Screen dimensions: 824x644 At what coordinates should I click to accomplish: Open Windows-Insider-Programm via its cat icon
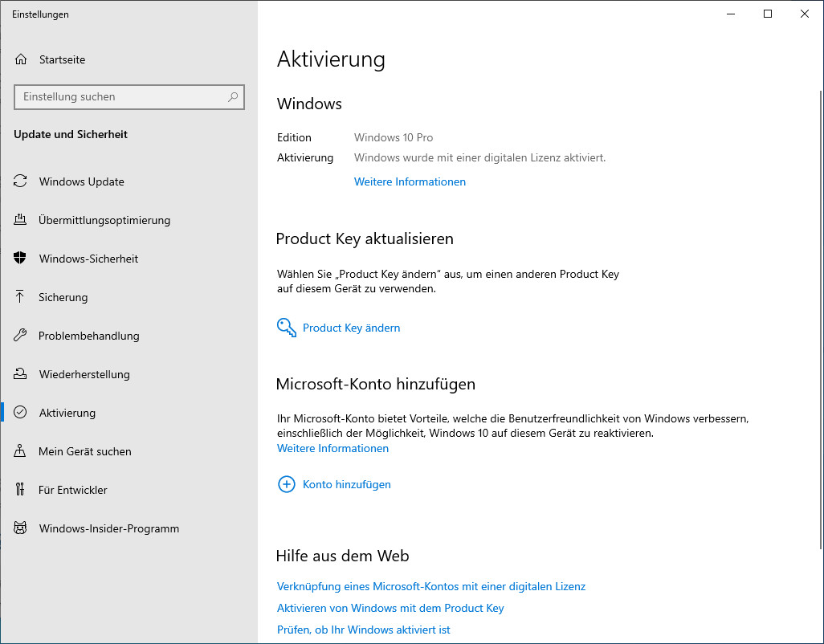[x=20, y=528]
